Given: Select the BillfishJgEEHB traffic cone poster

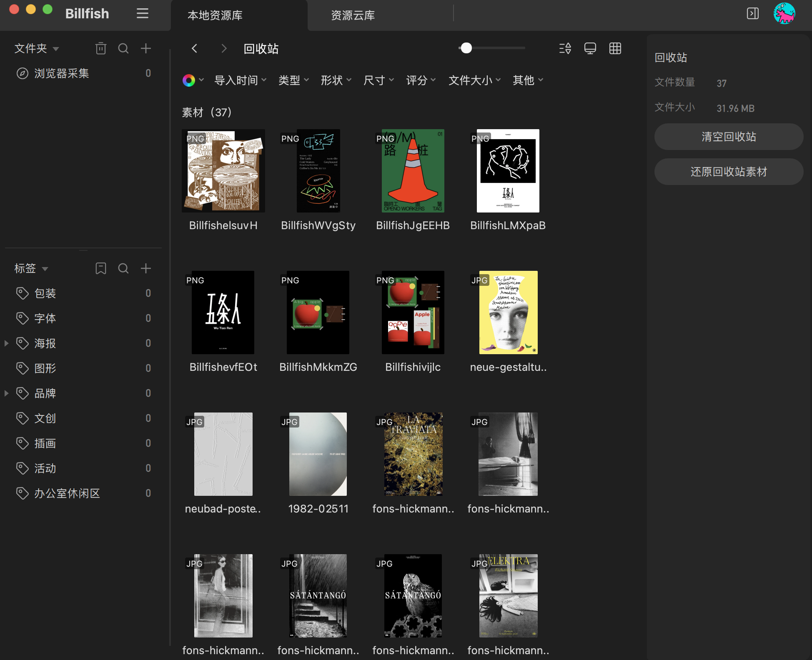Looking at the screenshot, I should click(x=413, y=171).
